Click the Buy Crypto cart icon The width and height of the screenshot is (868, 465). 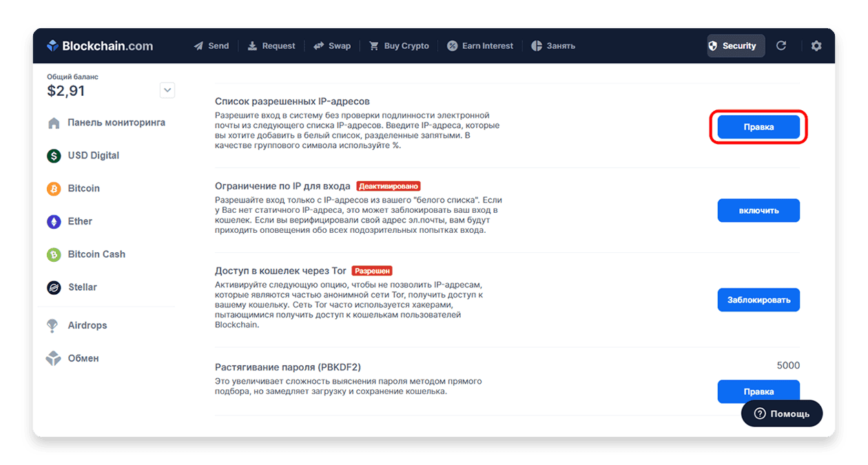coord(374,46)
